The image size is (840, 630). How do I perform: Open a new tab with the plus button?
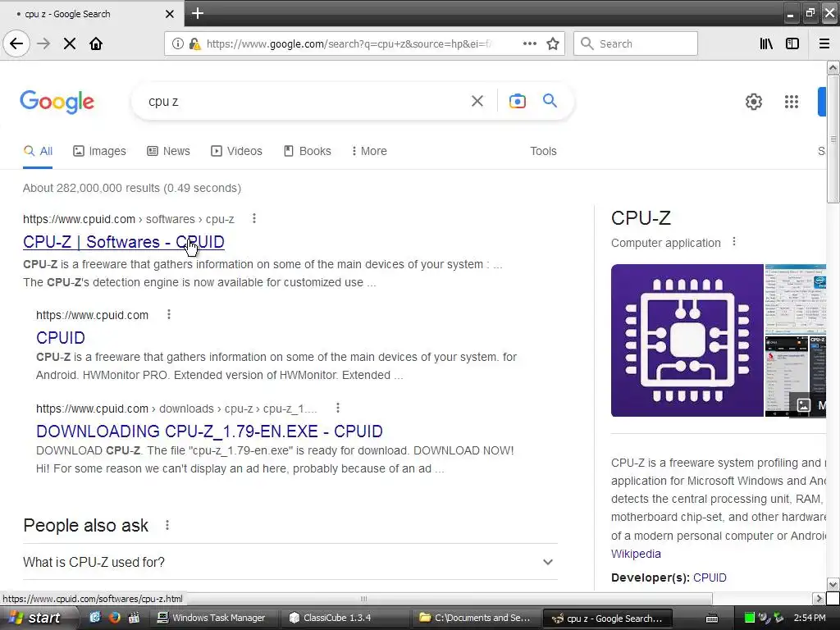click(x=198, y=13)
